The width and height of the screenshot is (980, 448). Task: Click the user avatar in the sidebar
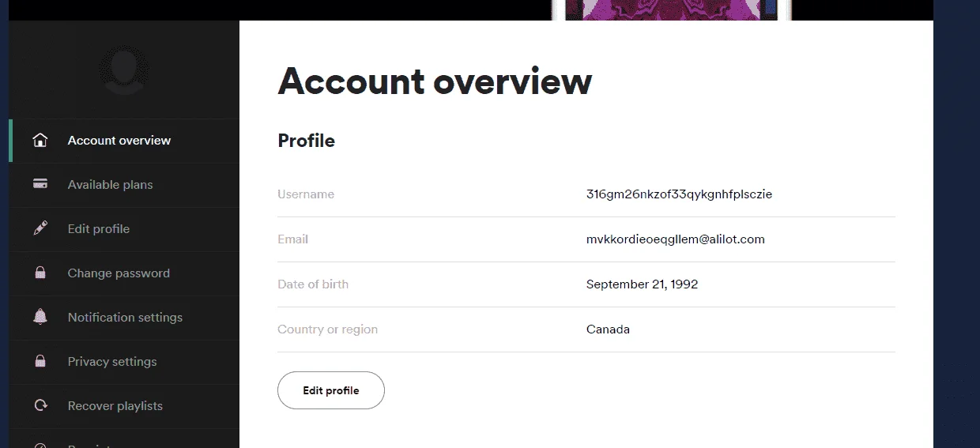click(x=123, y=70)
